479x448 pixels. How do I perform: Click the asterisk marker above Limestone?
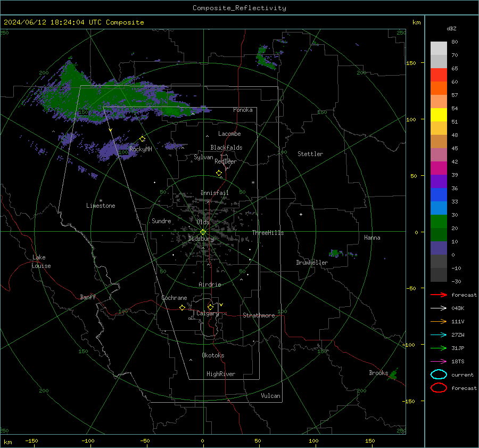pyautogui.click(x=101, y=201)
